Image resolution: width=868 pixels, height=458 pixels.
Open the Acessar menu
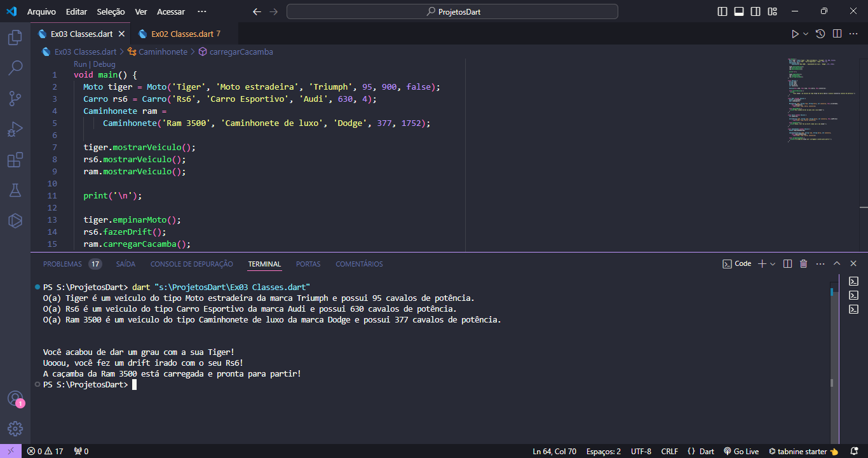(x=171, y=11)
